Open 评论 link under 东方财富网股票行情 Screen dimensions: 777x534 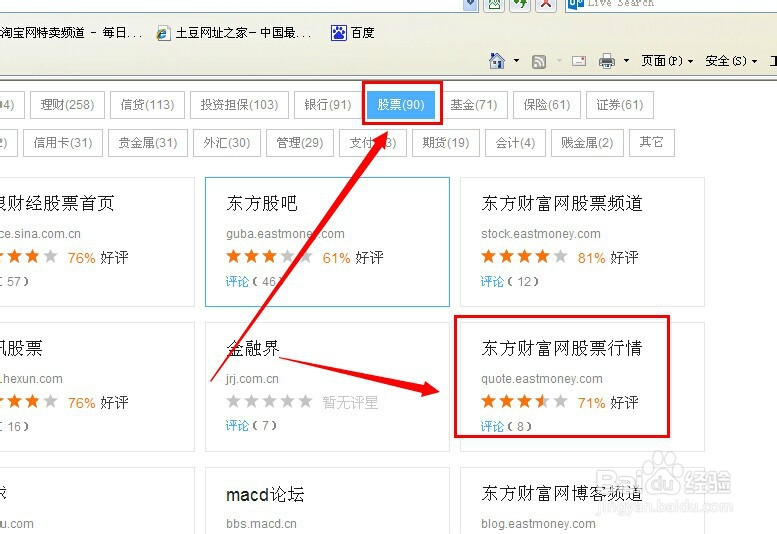[x=492, y=426]
